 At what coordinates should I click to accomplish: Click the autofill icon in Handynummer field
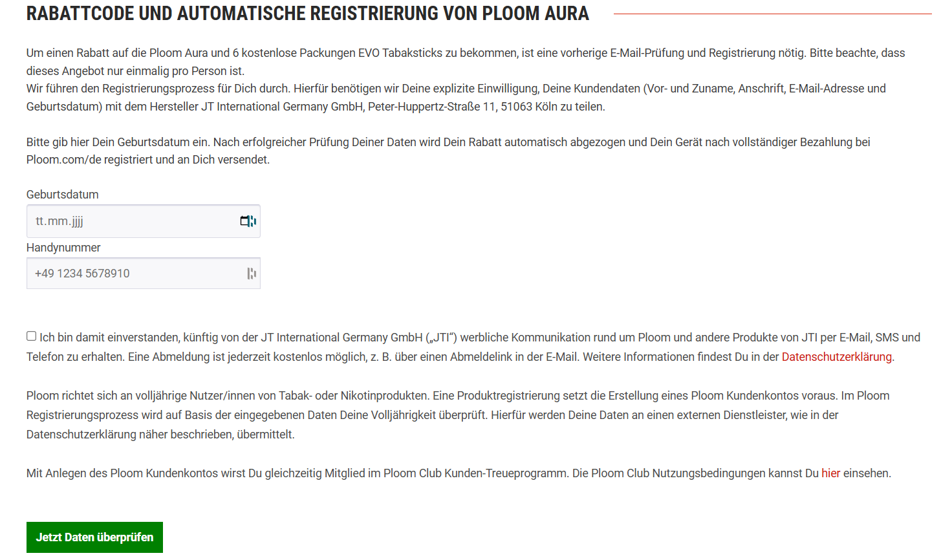pyautogui.click(x=252, y=274)
